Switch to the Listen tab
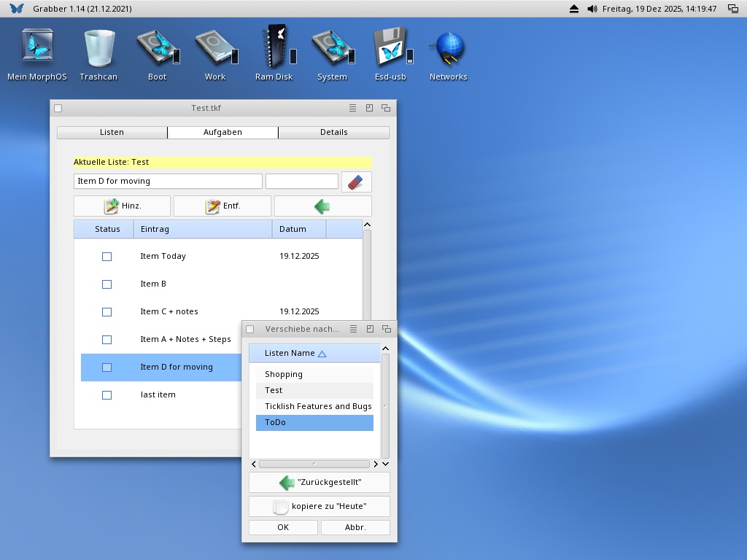The image size is (747, 560). coord(112,133)
